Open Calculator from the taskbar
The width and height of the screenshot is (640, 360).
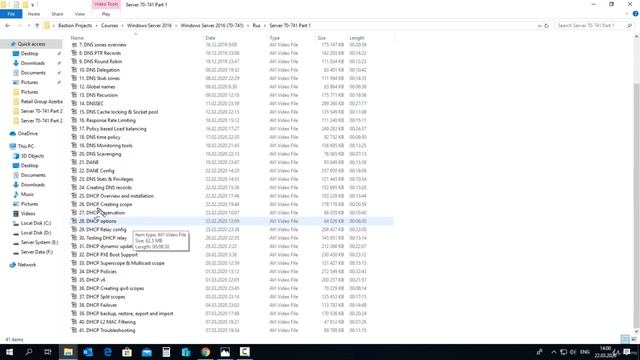(166, 352)
